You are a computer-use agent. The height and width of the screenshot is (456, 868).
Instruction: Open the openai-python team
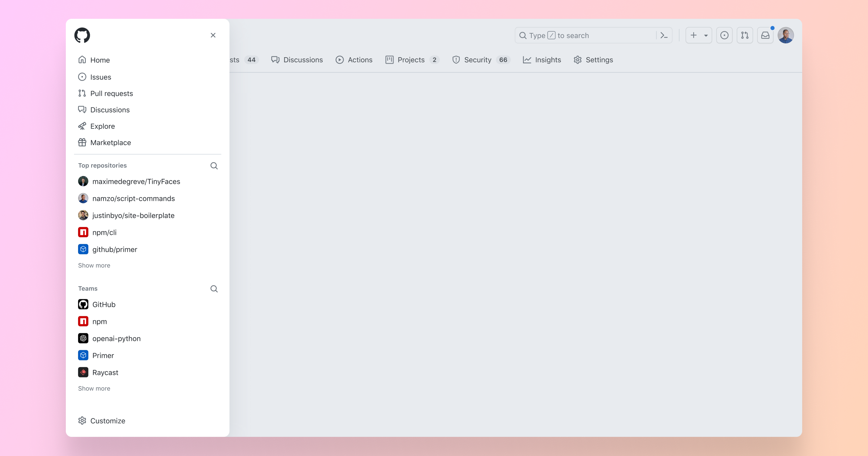[116, 338]
